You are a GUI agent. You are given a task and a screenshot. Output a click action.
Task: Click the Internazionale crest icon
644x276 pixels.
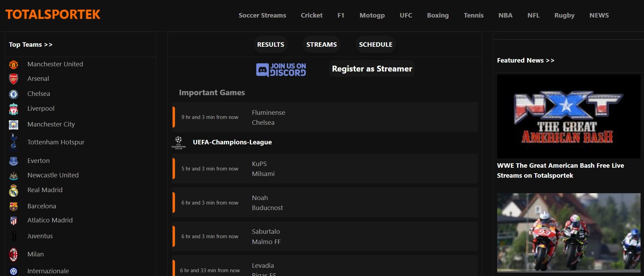[13, 271]
